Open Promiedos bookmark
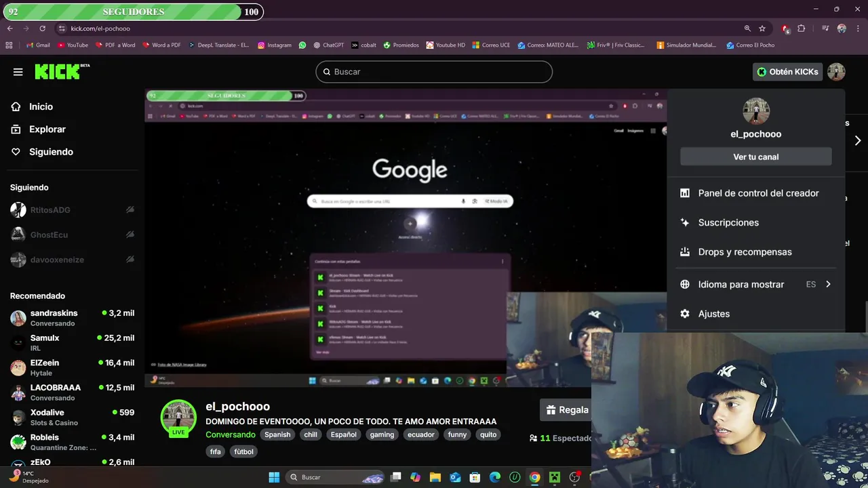868x488 pixels. [401, 45]
